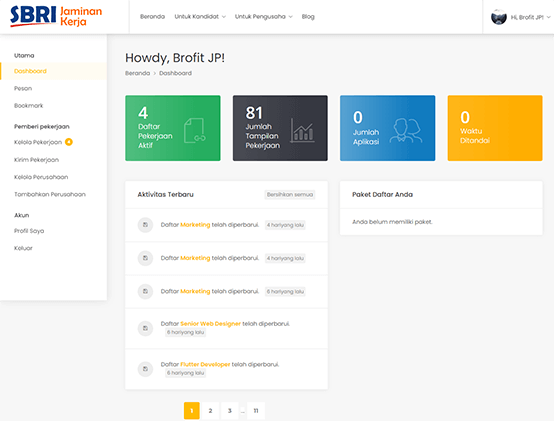Jump to pagination page 11

(x=256, y=411)
